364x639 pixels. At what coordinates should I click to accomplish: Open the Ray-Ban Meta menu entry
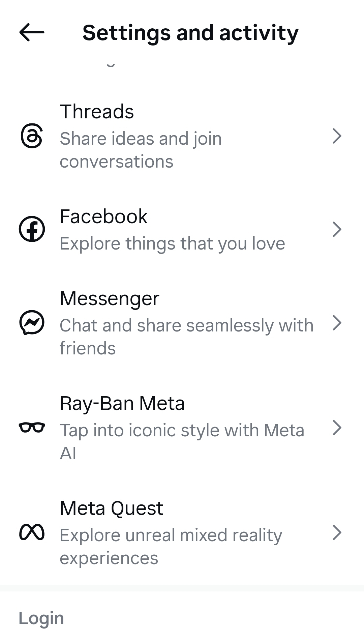point(122,403)
